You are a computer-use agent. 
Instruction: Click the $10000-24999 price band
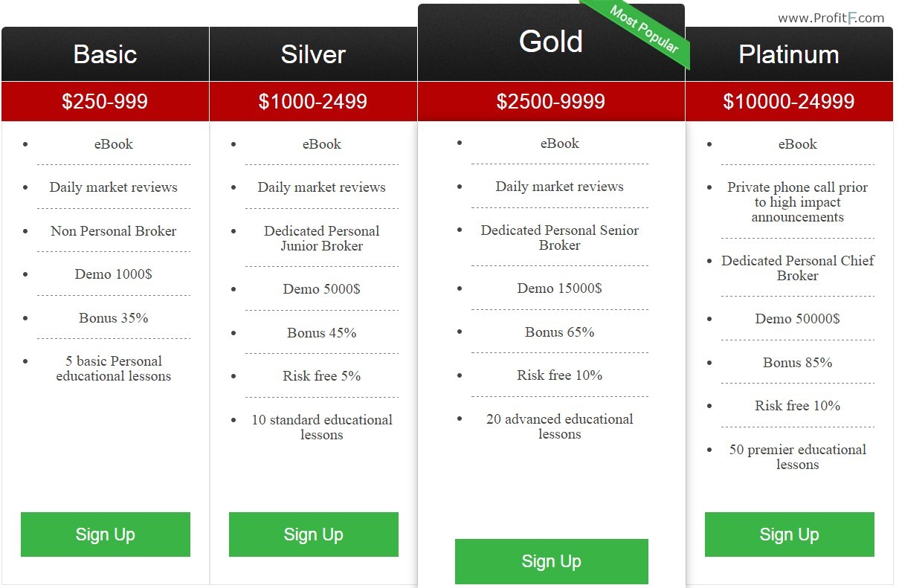(x=789, y=101)
